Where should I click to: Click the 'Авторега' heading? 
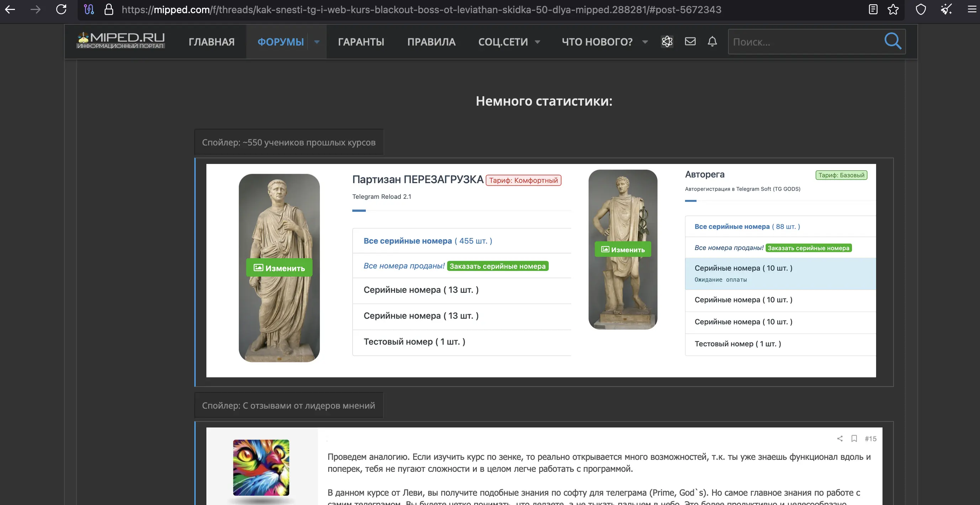705,174
